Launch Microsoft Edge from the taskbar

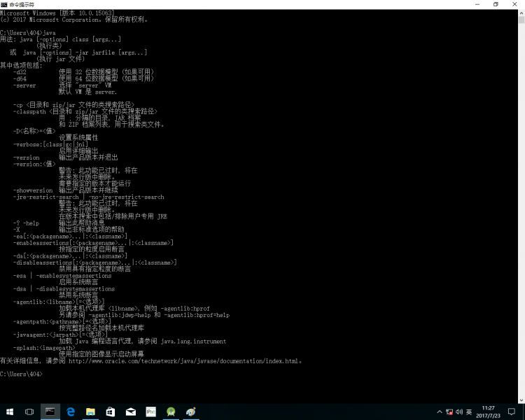click(x=70, y=412)
